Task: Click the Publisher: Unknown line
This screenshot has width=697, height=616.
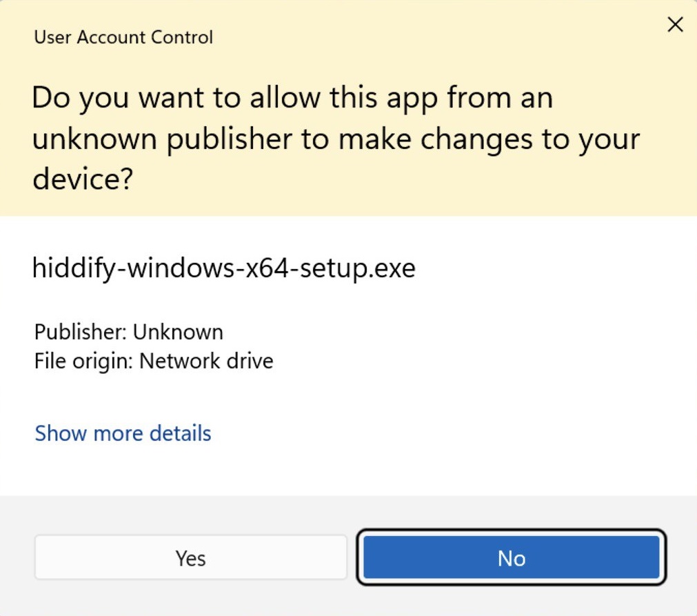Action: 128,332
